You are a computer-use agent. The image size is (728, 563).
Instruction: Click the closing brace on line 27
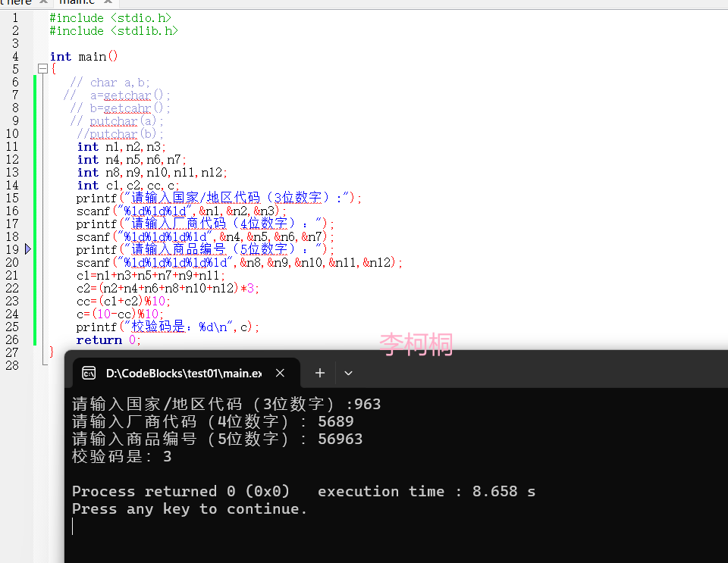52,352
